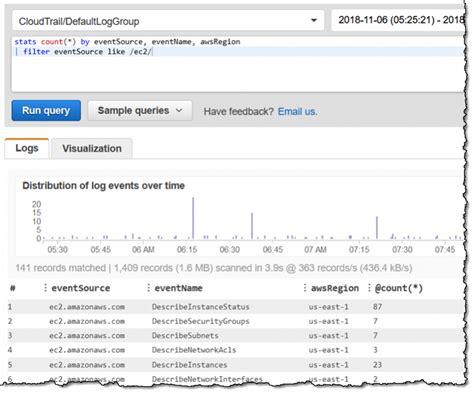474x393 pixels.
Task: Select the DescribeNetworkAcls event name cell
Action: (194, 350)
